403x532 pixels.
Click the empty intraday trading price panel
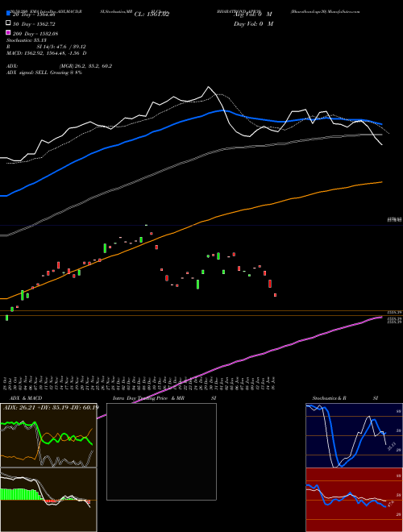pyautogui.click(x=161, y=451)
